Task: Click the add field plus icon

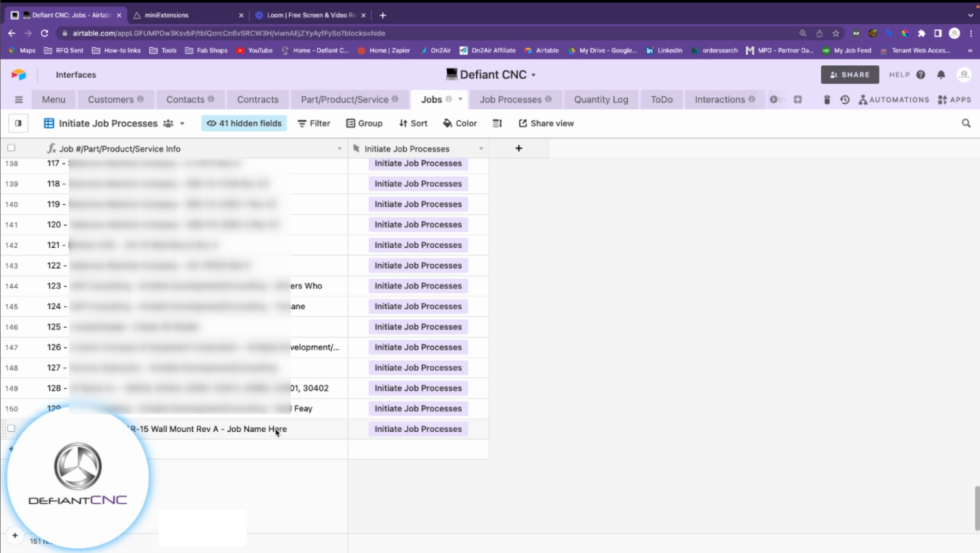Action: [x=518, y=149]
